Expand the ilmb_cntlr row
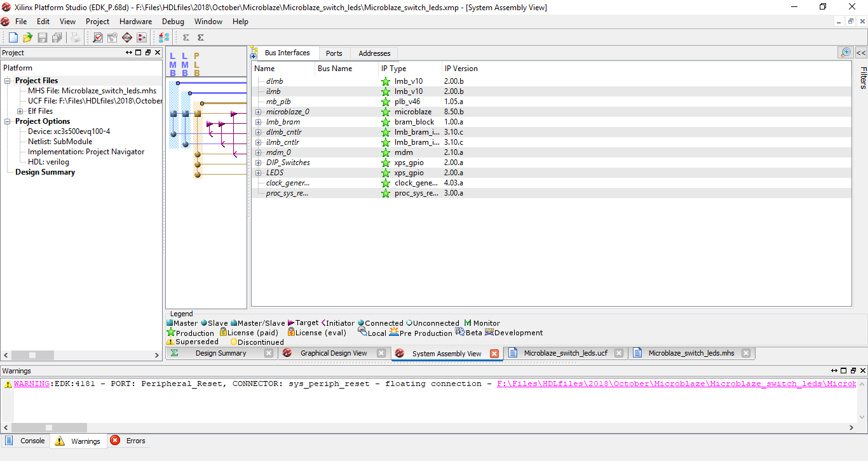 tap(259, 142)
